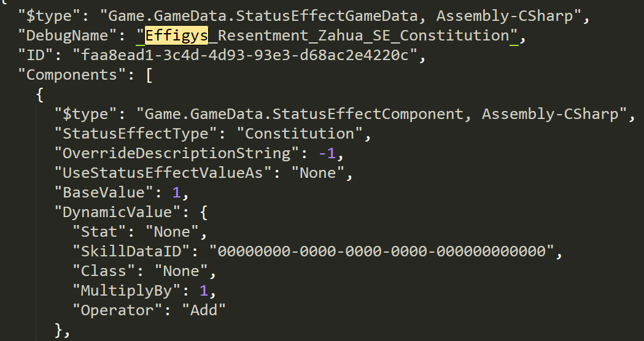Click the ID GUID value faa8ead1
Screen dimensions: 644x341
[x=245, y=55]
